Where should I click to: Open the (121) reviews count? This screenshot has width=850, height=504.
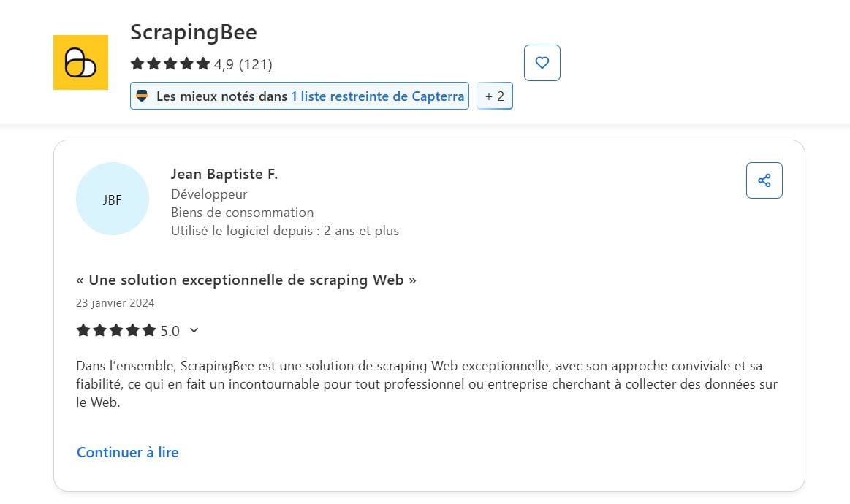click(256, 64)
